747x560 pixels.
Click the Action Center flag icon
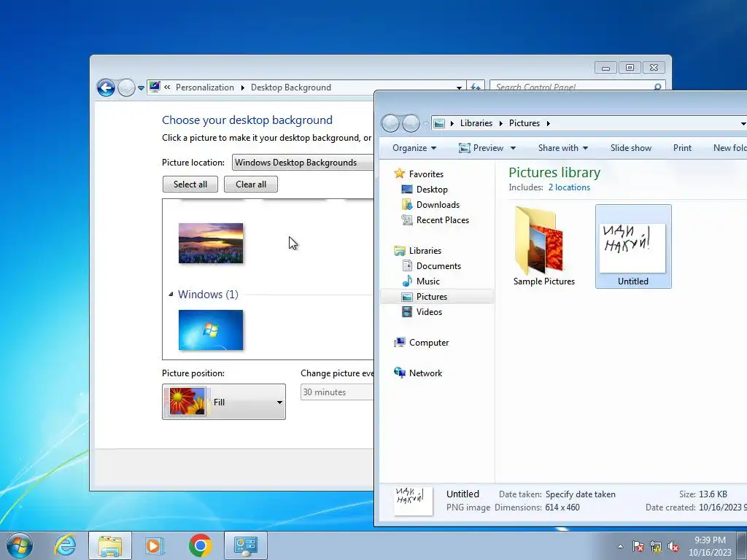638,546
